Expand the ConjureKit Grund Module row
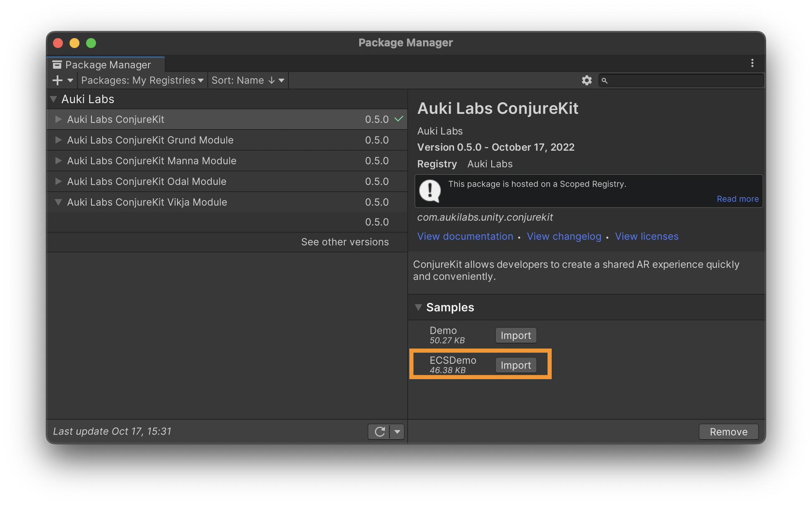812x505 pixels. [x=58, y=140]
